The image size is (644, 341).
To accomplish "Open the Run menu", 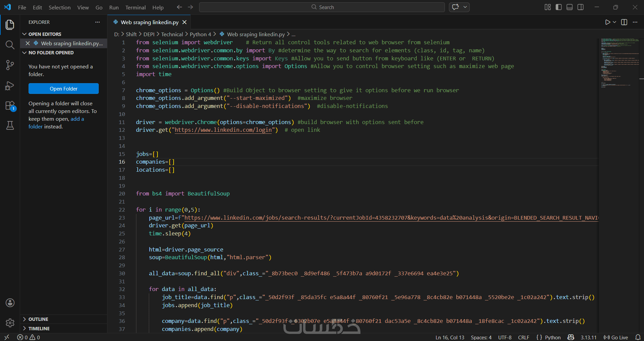I will point(114,7).
